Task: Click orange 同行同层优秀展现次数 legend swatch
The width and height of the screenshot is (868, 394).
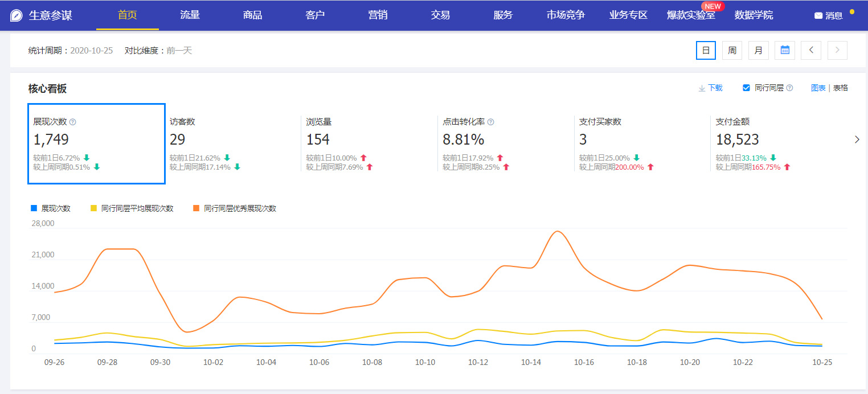Action: [196, 208]
